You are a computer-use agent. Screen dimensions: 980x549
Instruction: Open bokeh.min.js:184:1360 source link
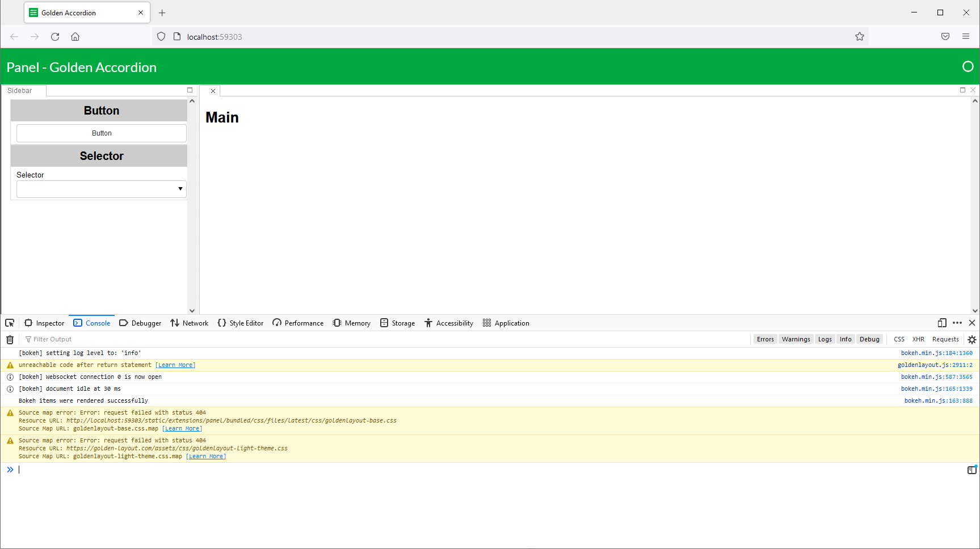click(937, 353)
